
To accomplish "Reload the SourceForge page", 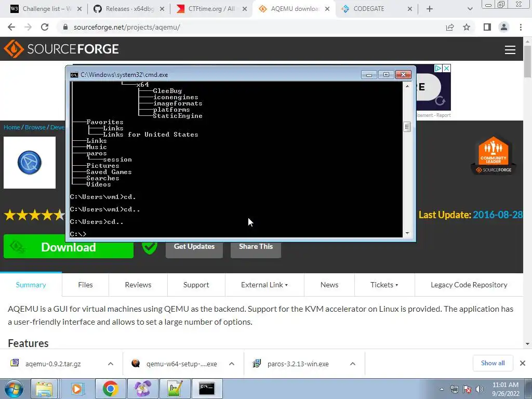I will click(x=45, y=27).
